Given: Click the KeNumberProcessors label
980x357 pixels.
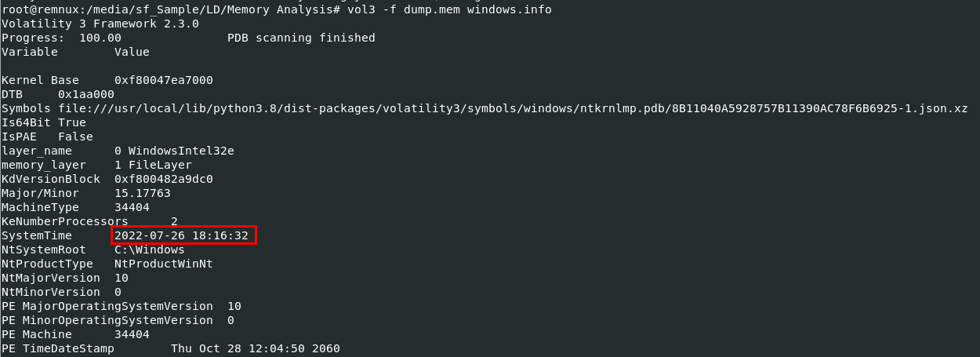Looking at the screenshot, I should point(64,221).
